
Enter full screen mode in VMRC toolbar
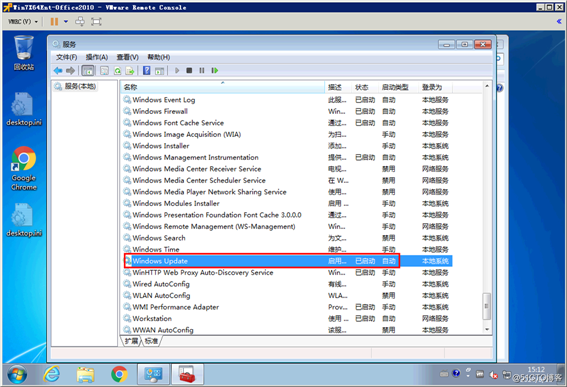96,22
